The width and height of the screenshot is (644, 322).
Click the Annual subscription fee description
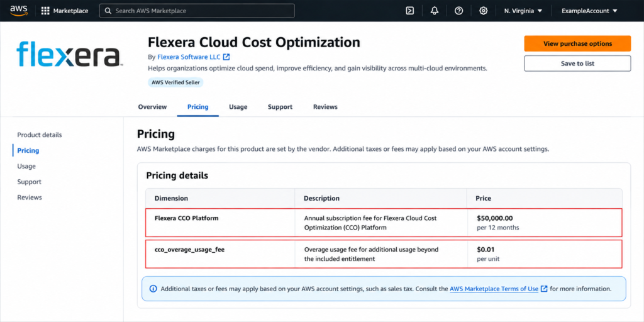[x=370, y=223]
